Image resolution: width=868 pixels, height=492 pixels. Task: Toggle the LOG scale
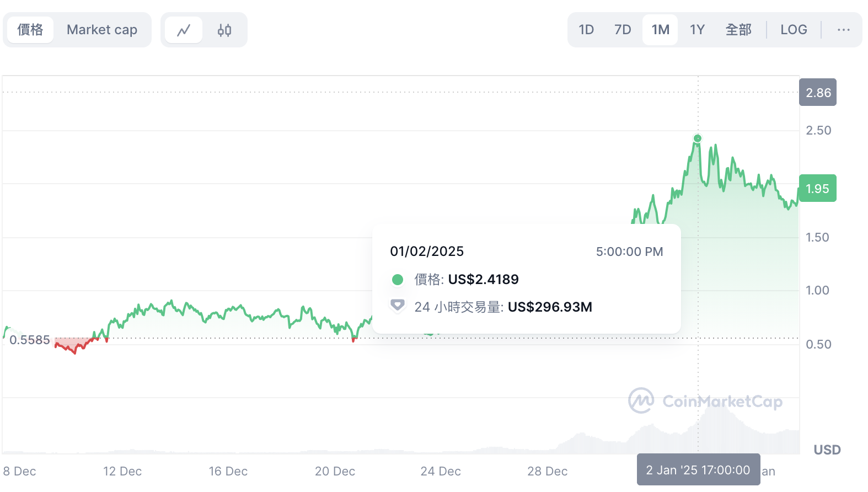pos(794,30)
